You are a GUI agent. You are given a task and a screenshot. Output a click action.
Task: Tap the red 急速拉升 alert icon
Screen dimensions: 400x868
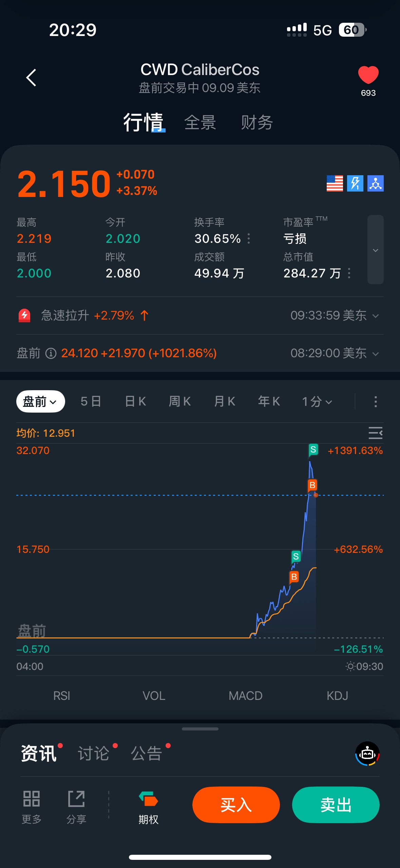[x=24, y=315]
